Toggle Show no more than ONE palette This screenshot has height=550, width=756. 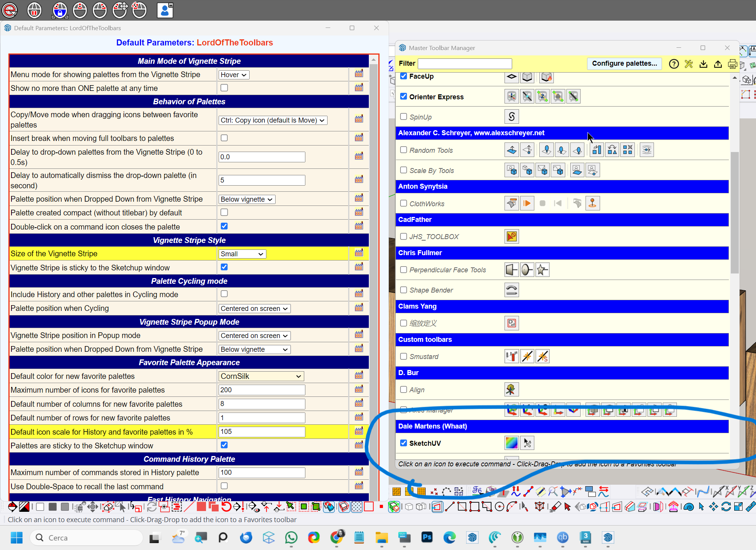pyautogui.click(x=224, y=88)
